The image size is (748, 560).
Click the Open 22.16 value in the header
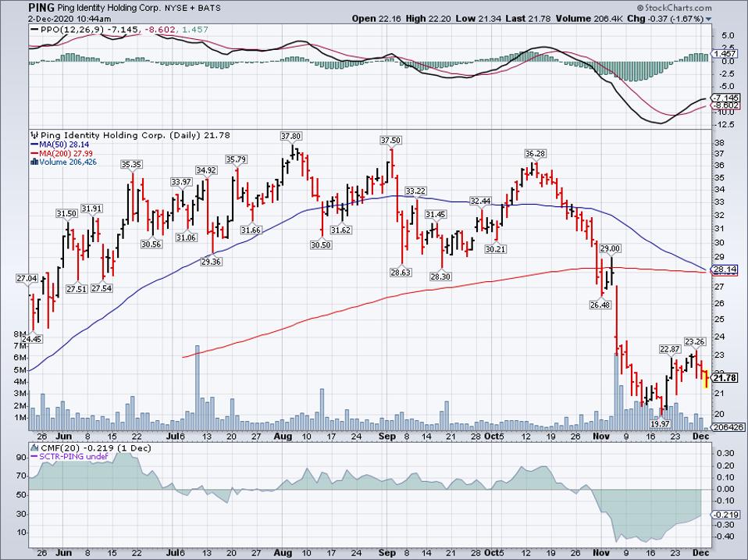point(377,19)
